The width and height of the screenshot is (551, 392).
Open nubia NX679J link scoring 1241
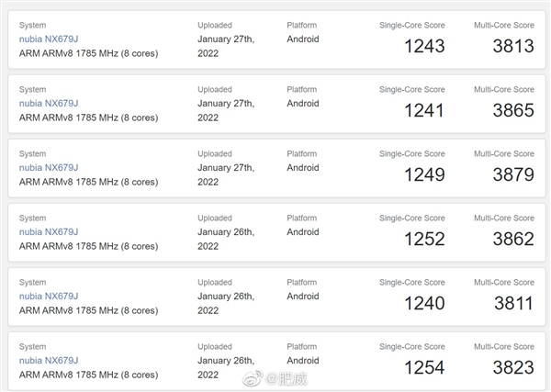click(49, 103)
